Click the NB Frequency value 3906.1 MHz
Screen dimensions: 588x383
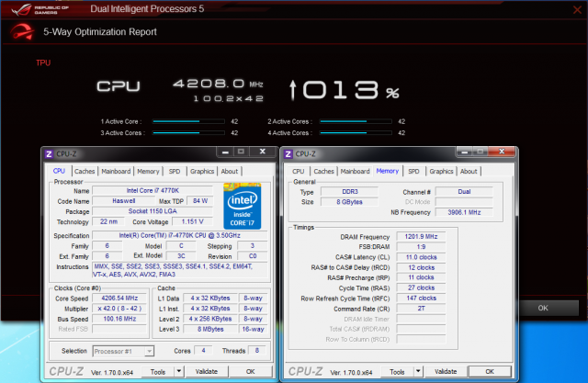(464, 212)
